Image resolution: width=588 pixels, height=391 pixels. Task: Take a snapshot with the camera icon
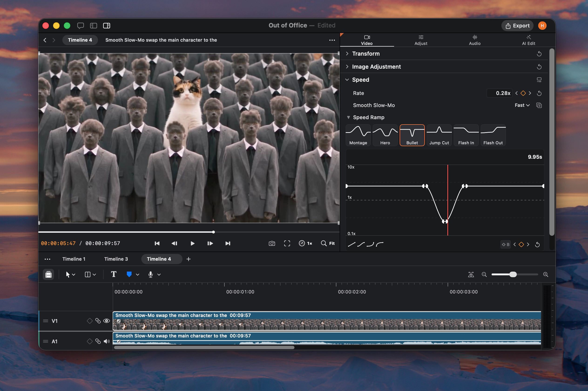(x=272, y=243)
